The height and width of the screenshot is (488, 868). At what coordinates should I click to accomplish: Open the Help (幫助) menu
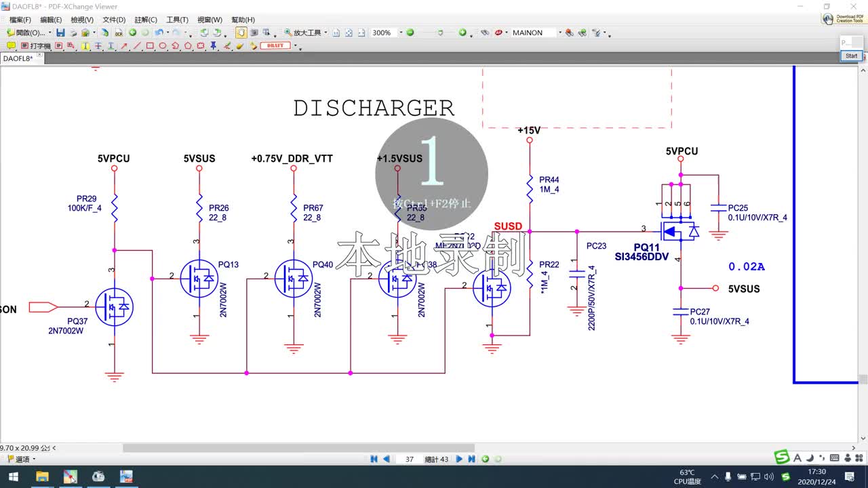243,20
